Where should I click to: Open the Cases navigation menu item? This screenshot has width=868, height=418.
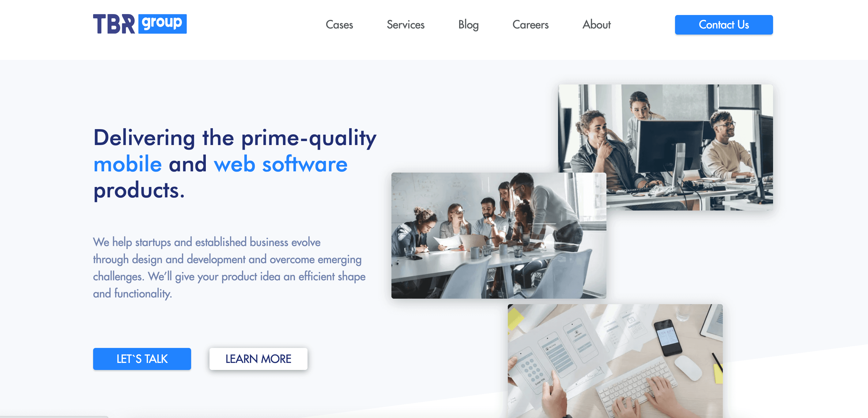pyautogui.click(x=340, y=24)
